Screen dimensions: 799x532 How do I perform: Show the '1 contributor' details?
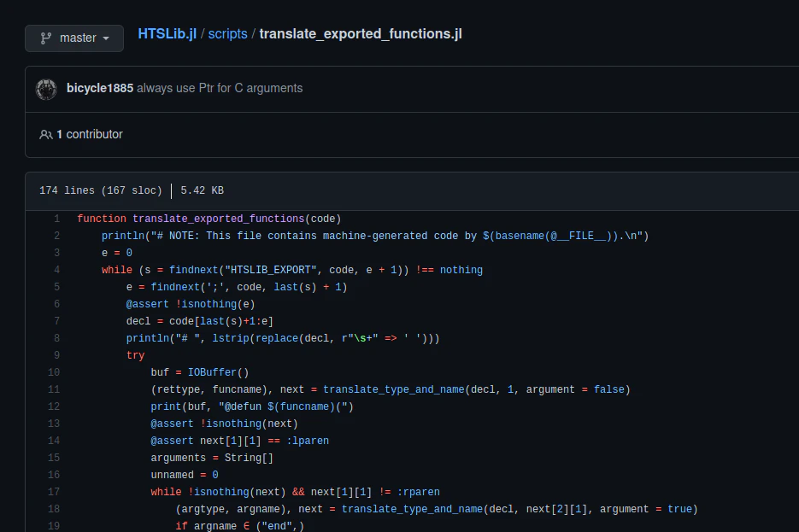89,134
